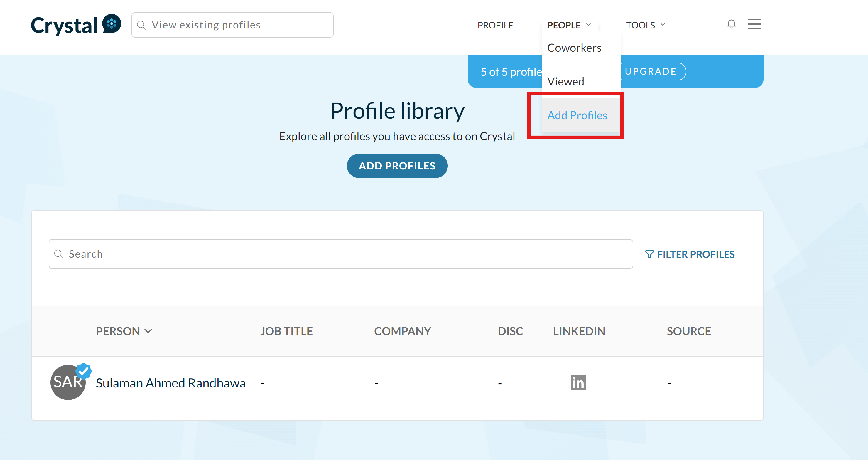Click the blue verified checkmark badge
The height and width of the screenshot is (460, 868).
pyautogui.click(x=83, y=371)
